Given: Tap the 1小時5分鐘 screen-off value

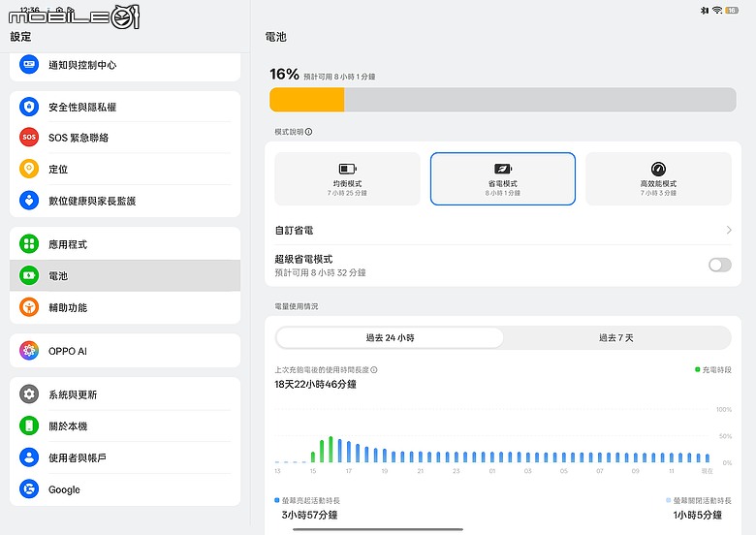Looking at the screenshot, I should [698, 515].
